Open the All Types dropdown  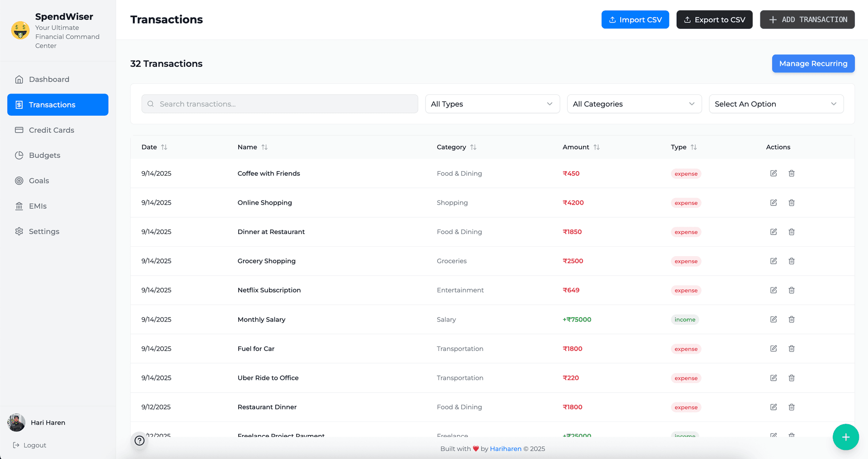pos(492,104)
